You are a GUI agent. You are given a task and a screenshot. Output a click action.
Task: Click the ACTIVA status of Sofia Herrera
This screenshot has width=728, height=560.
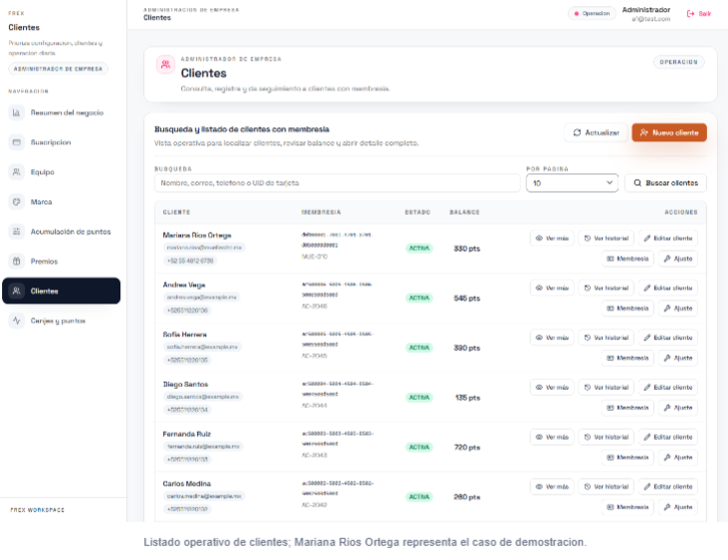[419, 348]
